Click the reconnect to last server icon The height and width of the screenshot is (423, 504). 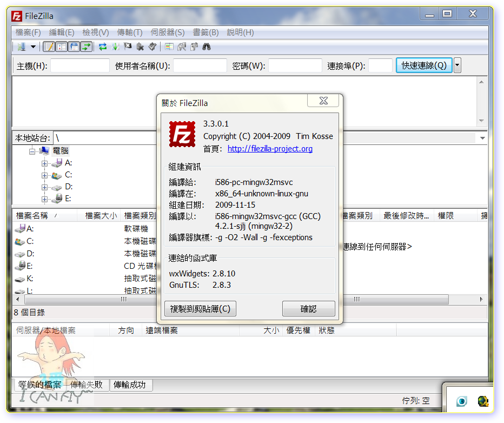click(x=152, y=47)
